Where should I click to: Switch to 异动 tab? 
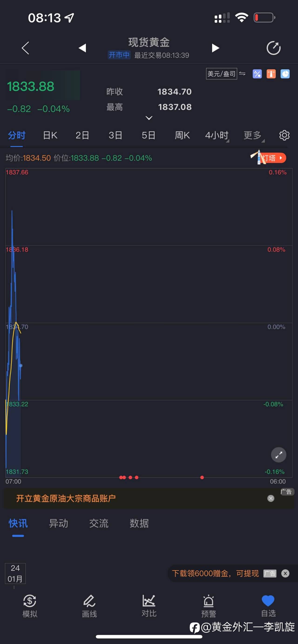58,523
